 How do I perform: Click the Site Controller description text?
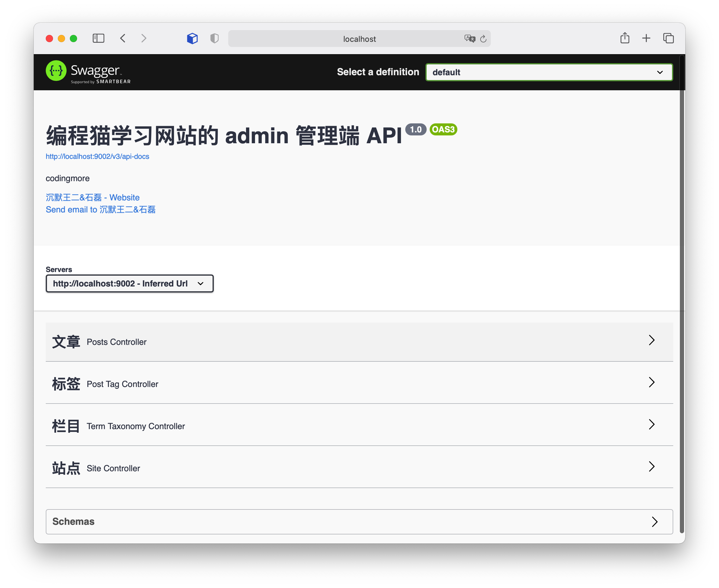tap(113, 469)
